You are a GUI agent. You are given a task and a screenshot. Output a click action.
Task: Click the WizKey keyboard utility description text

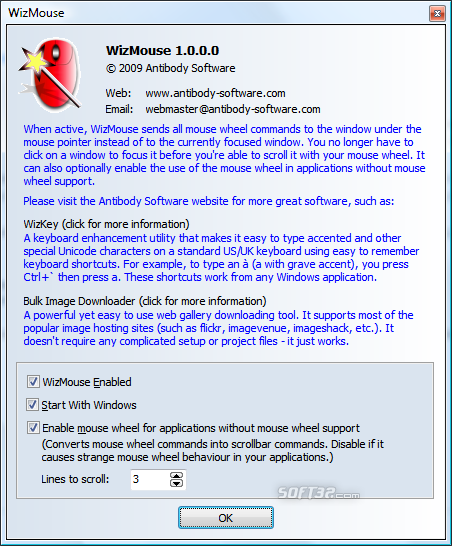[x=221, y=258]
